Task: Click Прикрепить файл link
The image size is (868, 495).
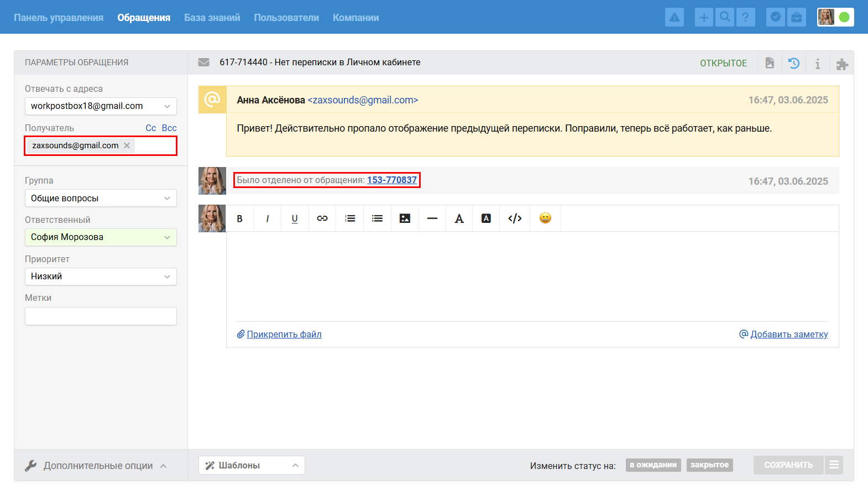Action: coord(284,334)
